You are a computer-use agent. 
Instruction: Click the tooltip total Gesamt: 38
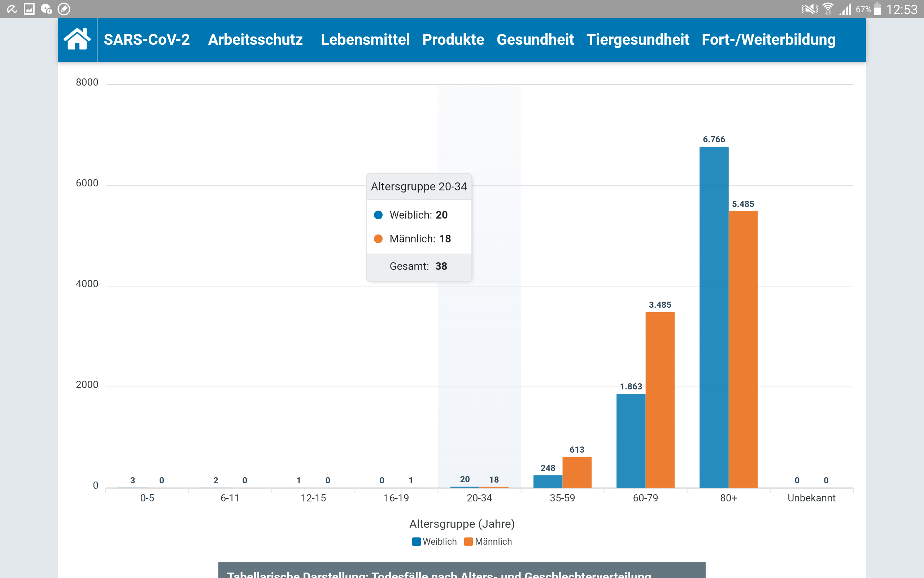(x=418, y=266)
